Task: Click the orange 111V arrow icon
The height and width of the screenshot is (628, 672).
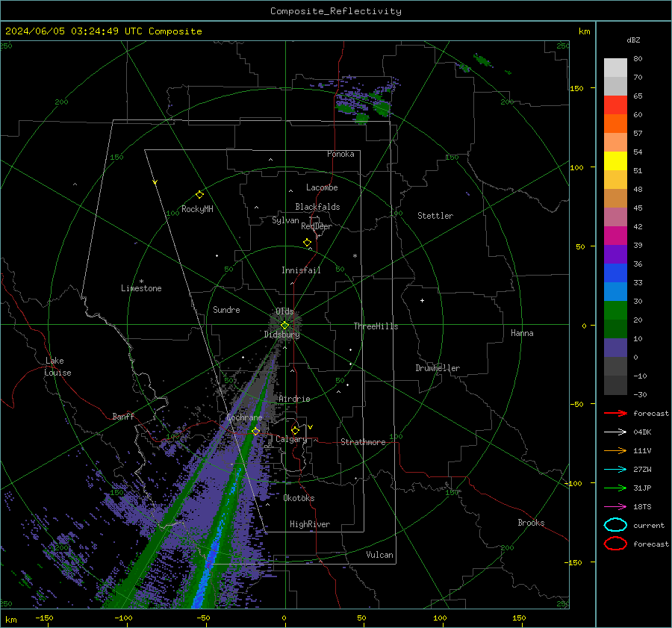Action: (615, 450)
